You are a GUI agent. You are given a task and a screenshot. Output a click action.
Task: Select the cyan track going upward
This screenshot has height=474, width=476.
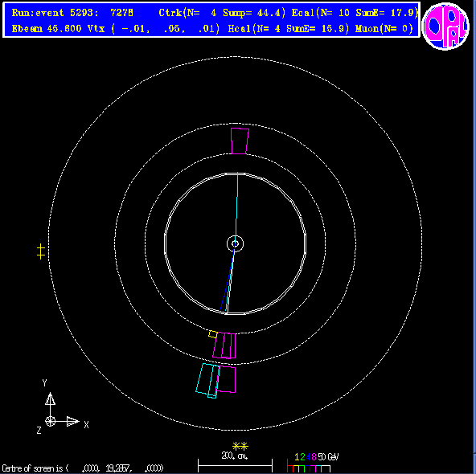(236, 208)
